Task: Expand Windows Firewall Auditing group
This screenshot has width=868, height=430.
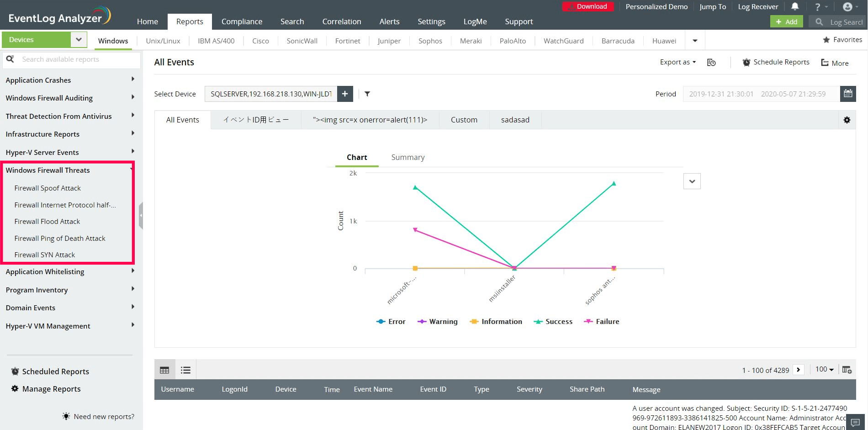Action: [x=132, y=97]
